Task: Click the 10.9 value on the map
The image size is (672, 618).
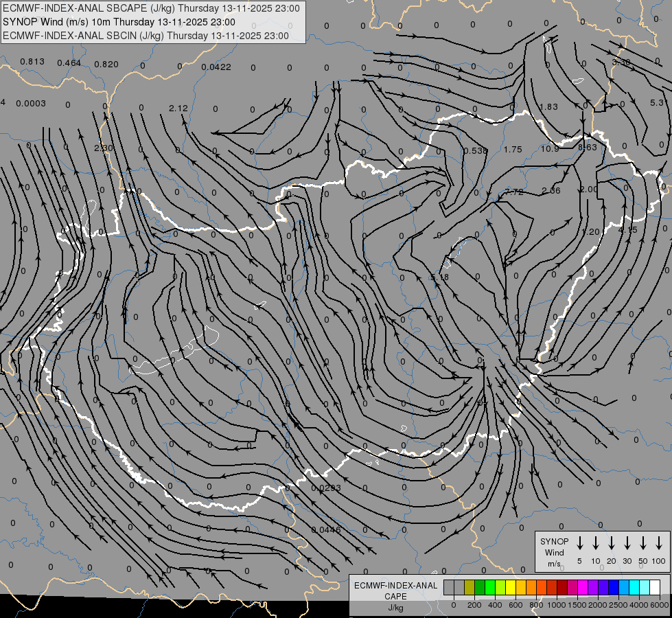Action: 550,149
